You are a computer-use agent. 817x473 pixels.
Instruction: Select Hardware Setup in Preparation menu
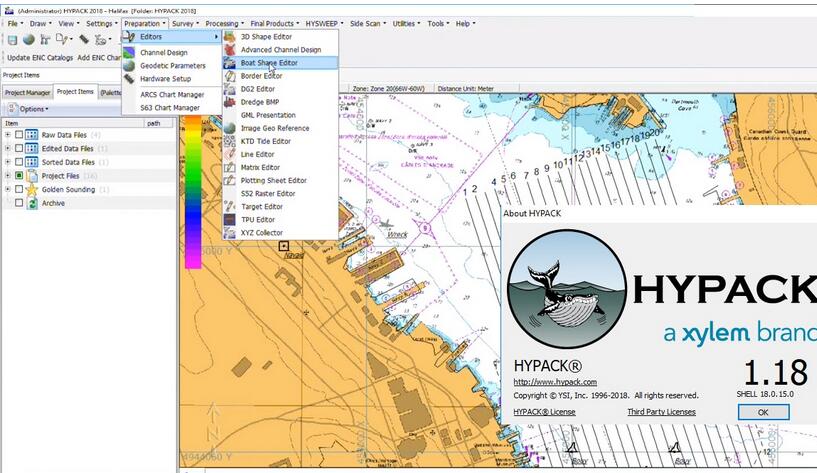tap(171, 79)
